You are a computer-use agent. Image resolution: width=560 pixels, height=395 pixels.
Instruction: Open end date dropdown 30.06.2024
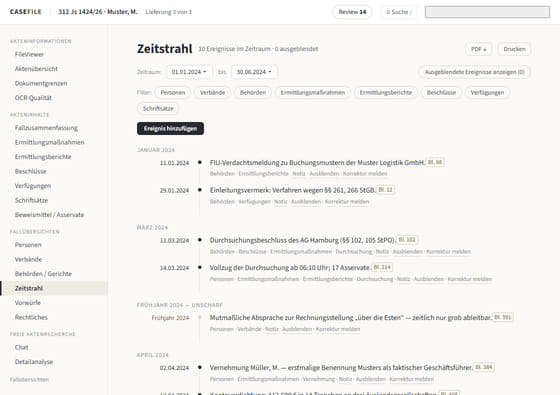[254, 72]
